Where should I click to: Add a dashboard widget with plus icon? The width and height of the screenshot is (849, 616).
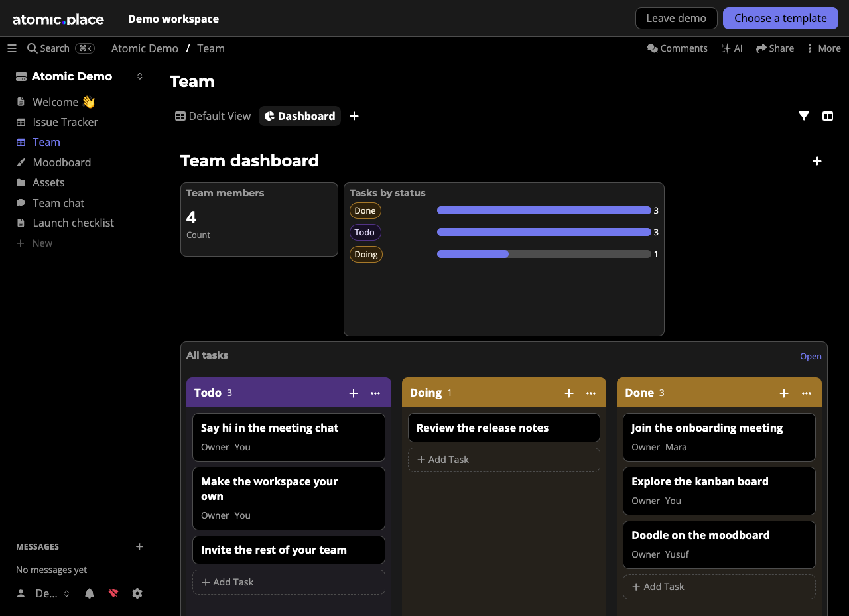[817, 161]
